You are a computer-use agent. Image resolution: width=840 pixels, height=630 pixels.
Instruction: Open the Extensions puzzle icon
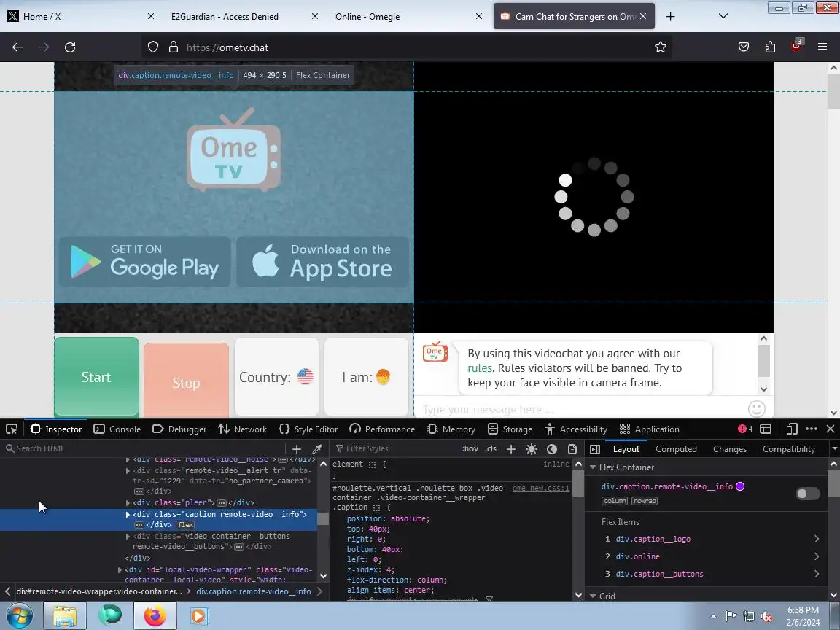click(x=770, y=47)
